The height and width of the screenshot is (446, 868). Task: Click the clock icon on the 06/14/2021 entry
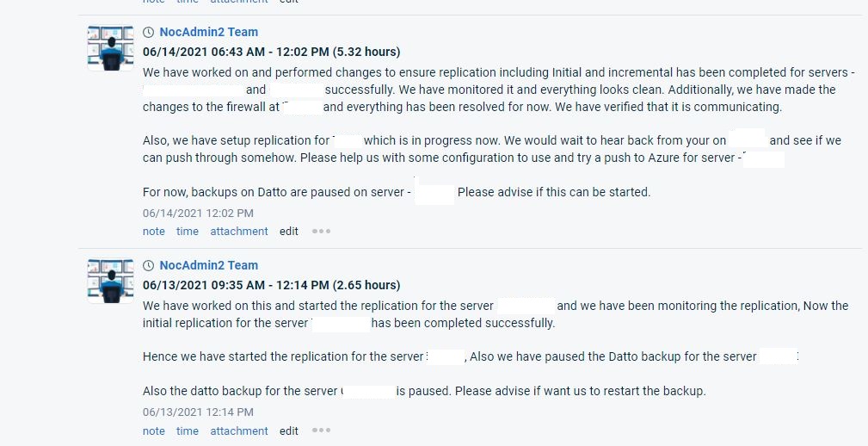tap(149, 32)
